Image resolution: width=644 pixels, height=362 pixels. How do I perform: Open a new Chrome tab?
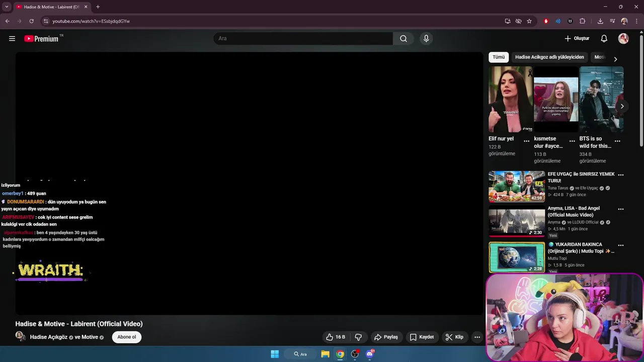tap(98, 7)
